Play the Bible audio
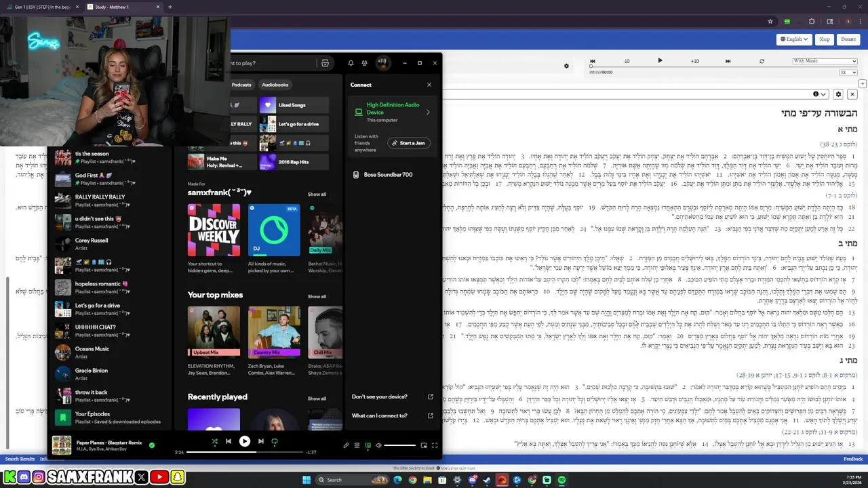Image resolution: width=868 pixels, height=488 pixels. (x=660, y=61)
